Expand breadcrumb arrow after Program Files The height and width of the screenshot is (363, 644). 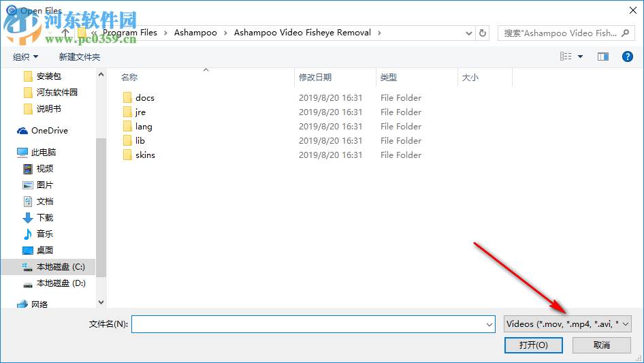pos(165,33)
